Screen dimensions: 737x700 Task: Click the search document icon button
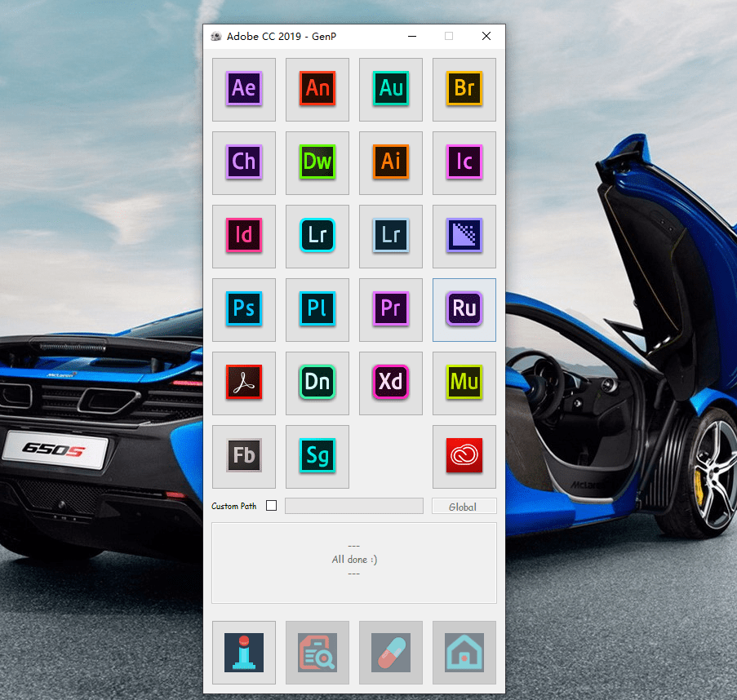coord(317,652)
